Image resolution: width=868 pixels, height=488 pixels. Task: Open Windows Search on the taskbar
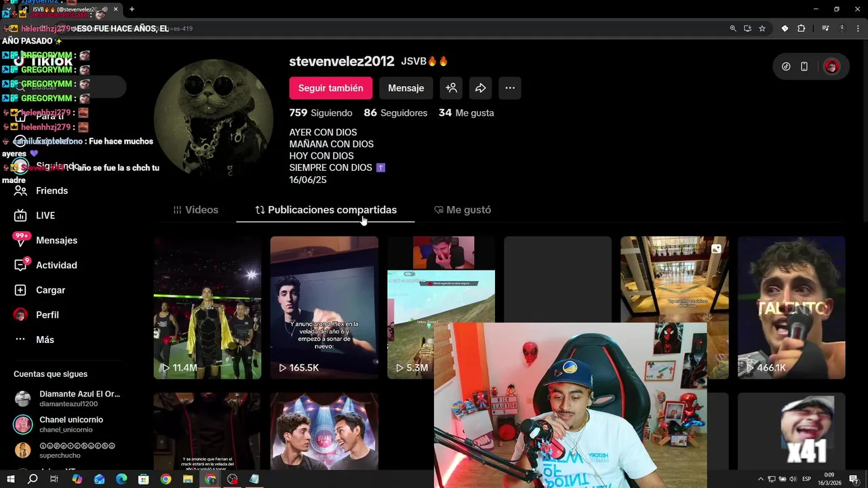click(32, 479)
